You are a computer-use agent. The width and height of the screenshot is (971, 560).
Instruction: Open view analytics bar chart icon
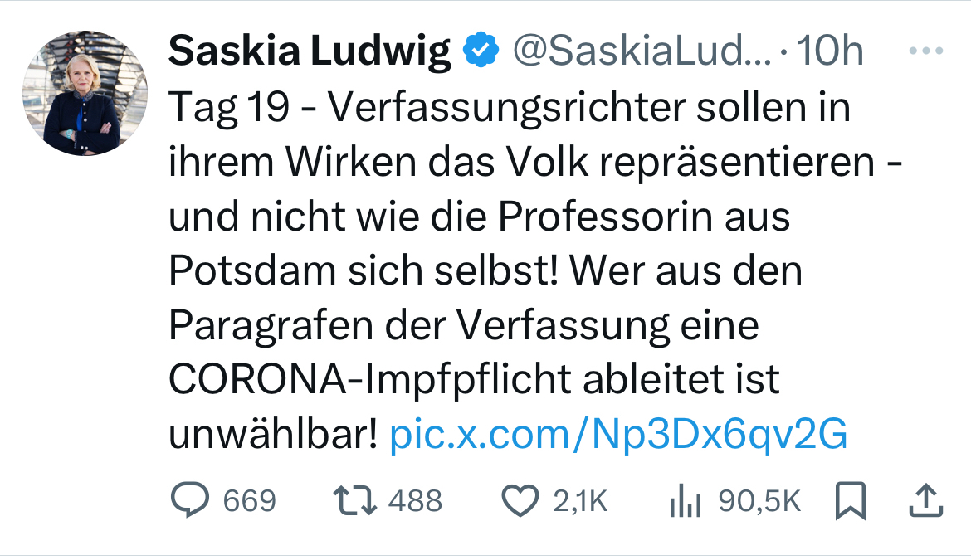coord(685,500)
